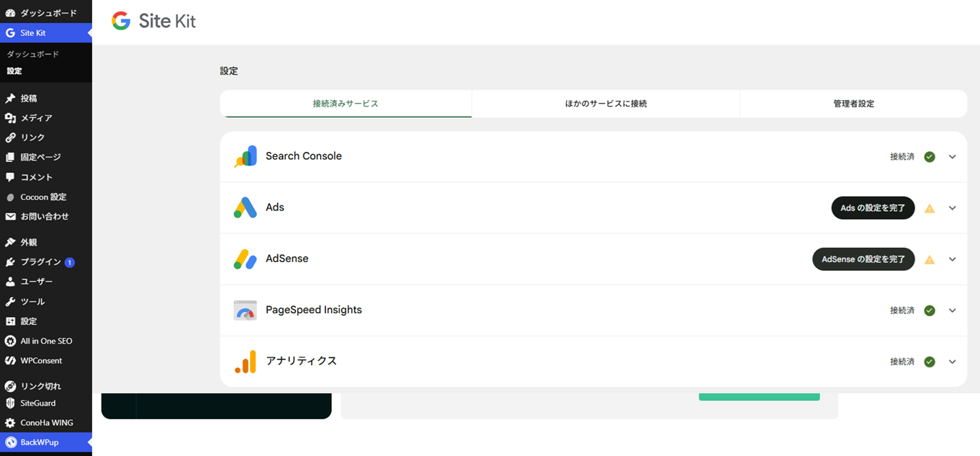Click 接続済 status text for Search Console
980x456 pixels.
coord(902,156)
